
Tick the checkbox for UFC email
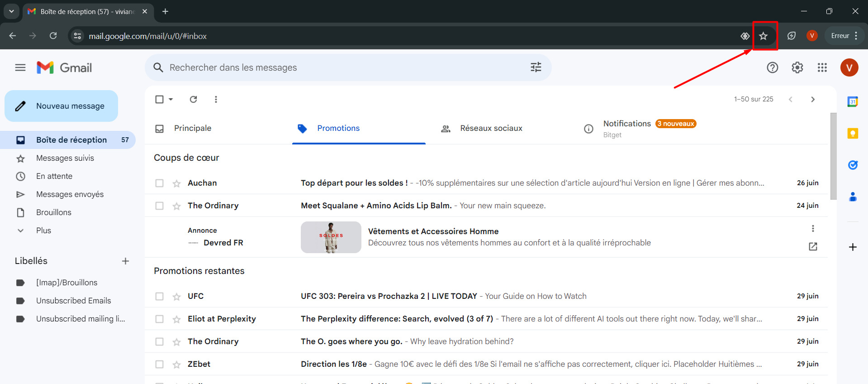[159, 296]
